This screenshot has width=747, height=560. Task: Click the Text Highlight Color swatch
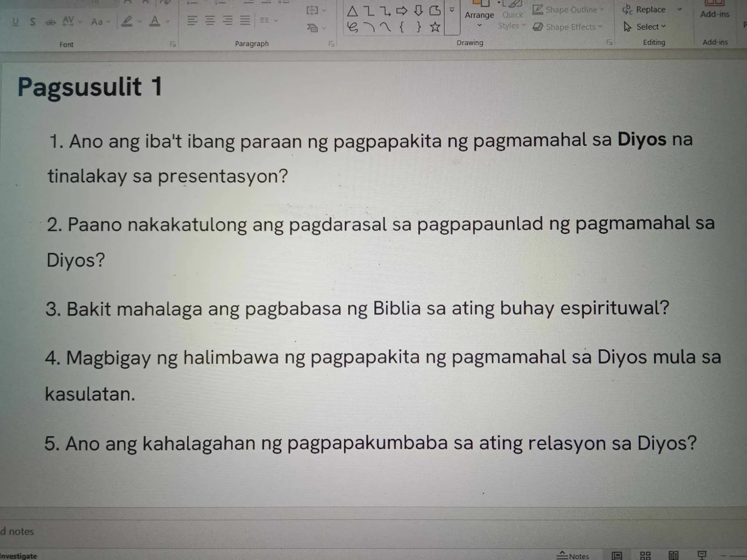[128, 22]
